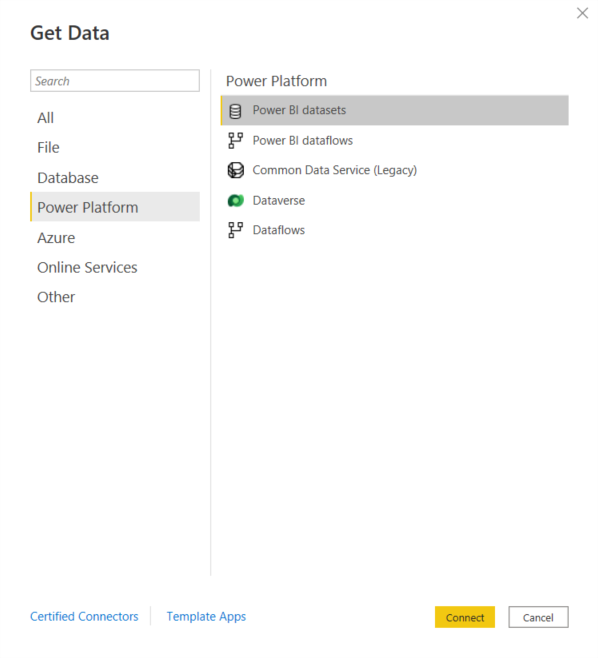Click the yellow Connect button
The image size is (598, 658).
click(465, 617)
